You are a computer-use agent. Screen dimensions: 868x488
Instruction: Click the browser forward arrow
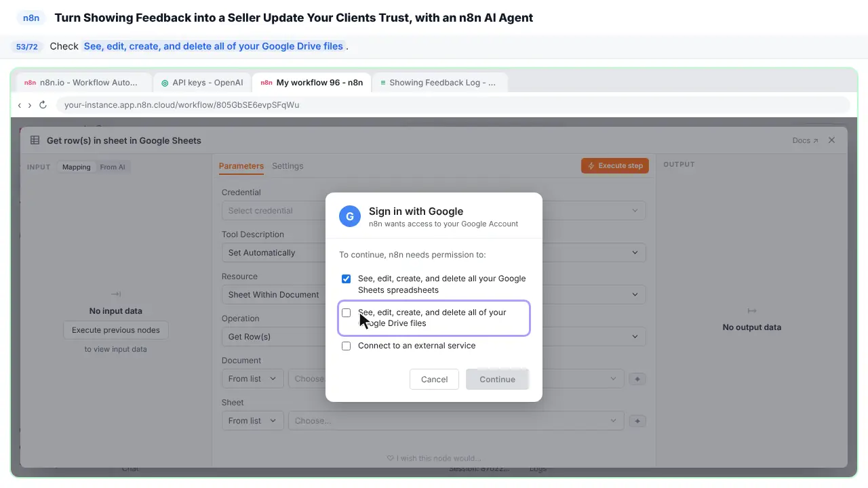click(29, 105)
